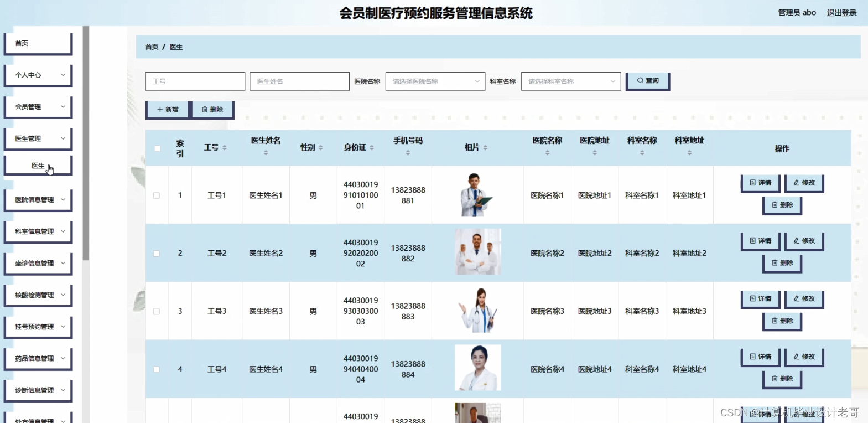Image resolution: width=868 pixels, height=423 pixels.
Task: Click the 首页 breadcrumb link
Action: coord(152,47)
